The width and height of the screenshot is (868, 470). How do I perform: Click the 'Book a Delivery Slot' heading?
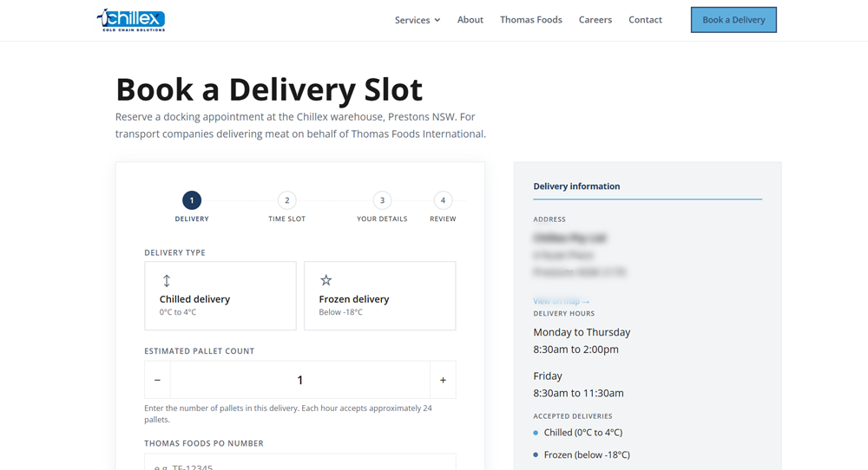[x=269, y=89]
